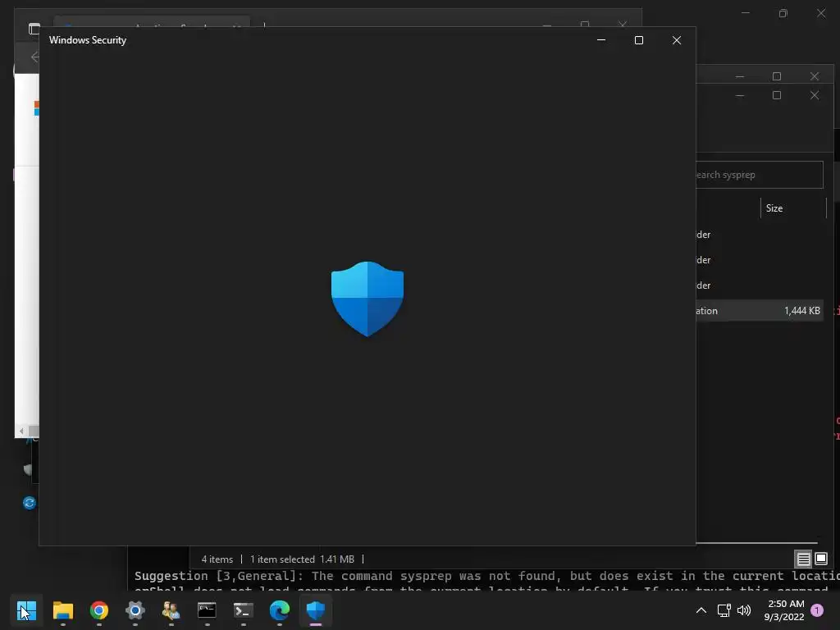Image resolution: width=840 pixels, height=630 pixels.
Task: Click the Search sysprep field in Explorer
Action: click(759, 175)
